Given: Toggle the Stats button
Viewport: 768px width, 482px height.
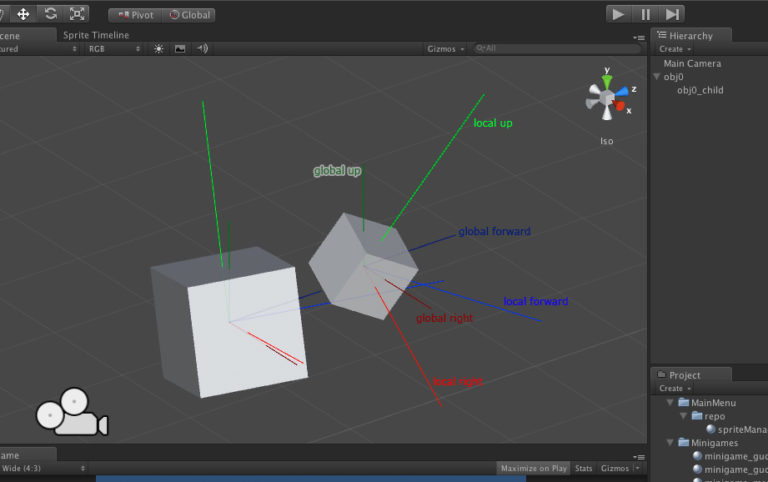Looking at the screenshot, I should (x=583, y=468).
